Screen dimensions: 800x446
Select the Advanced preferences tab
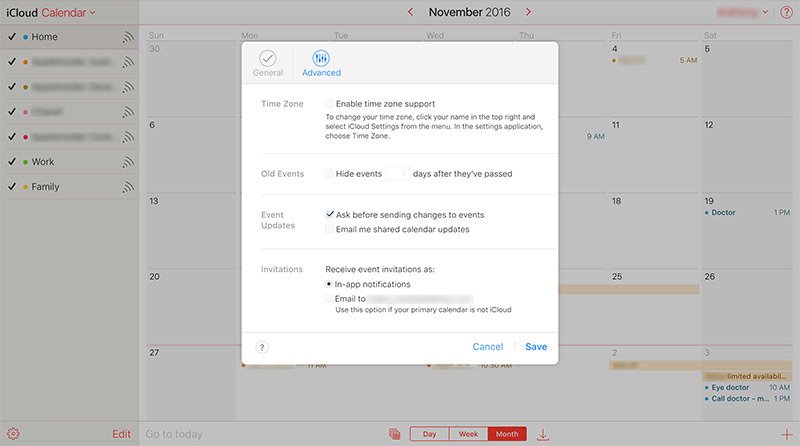coord(321,63)
